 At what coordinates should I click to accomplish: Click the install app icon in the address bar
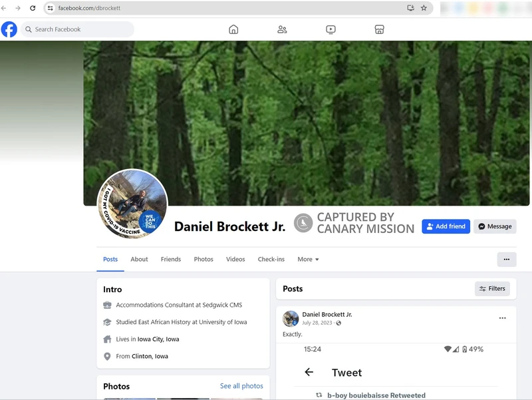point(410,8)
